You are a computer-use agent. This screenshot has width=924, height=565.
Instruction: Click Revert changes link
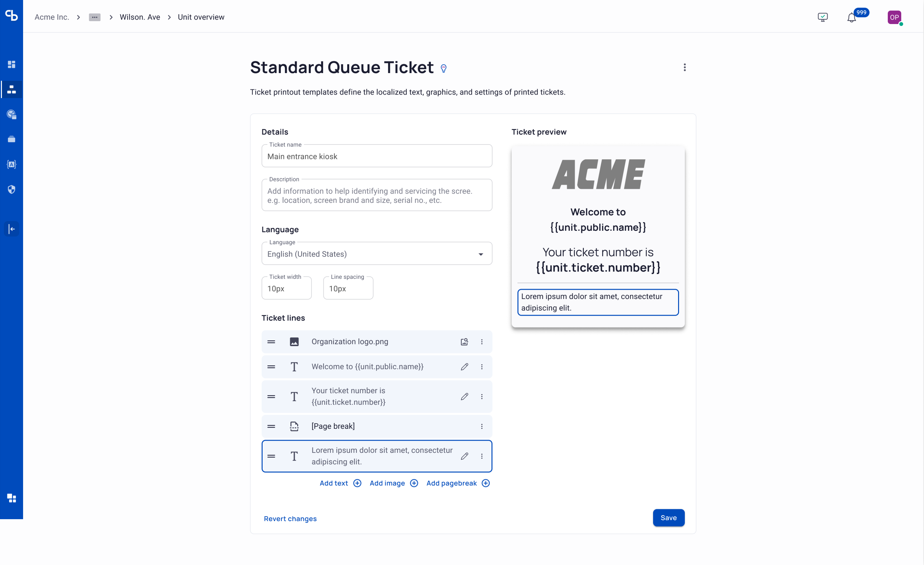290,519
